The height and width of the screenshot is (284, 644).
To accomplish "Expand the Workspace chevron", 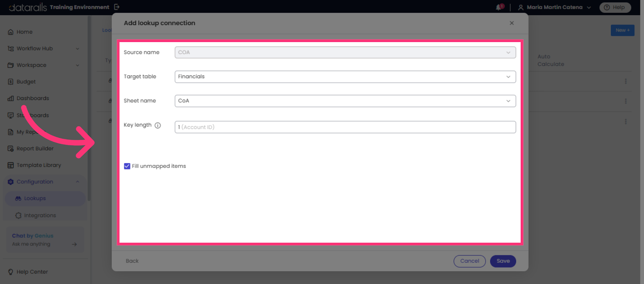I will click(78, 65).
